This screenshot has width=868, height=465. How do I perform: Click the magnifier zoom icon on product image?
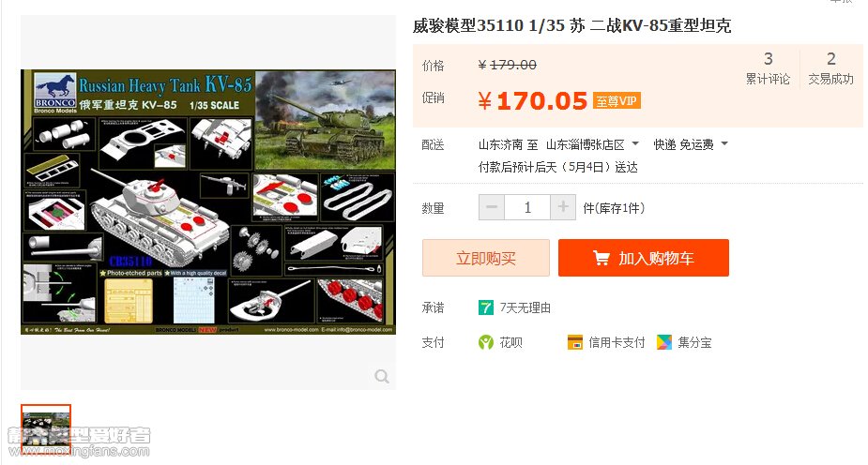coord(381,377)
